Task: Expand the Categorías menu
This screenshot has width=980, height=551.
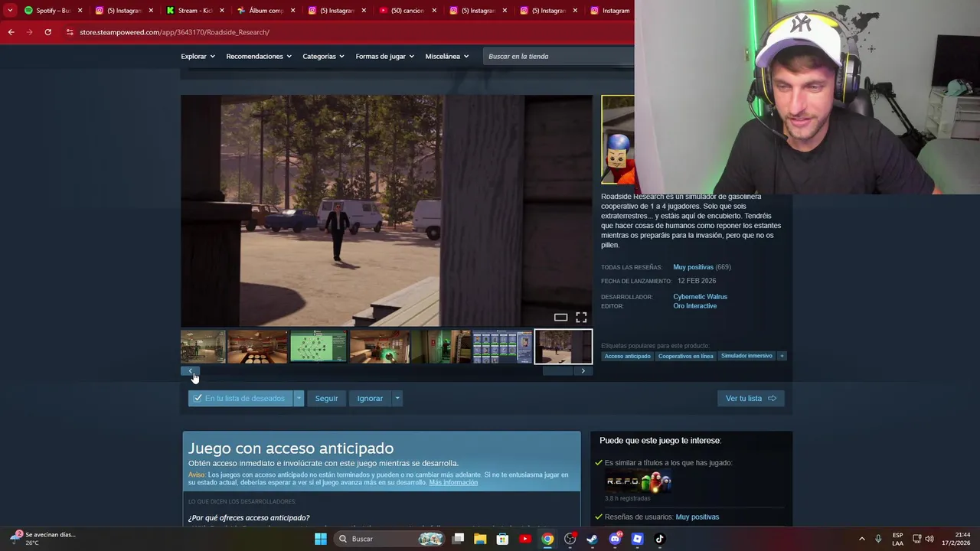Action: tap(323, 56)
